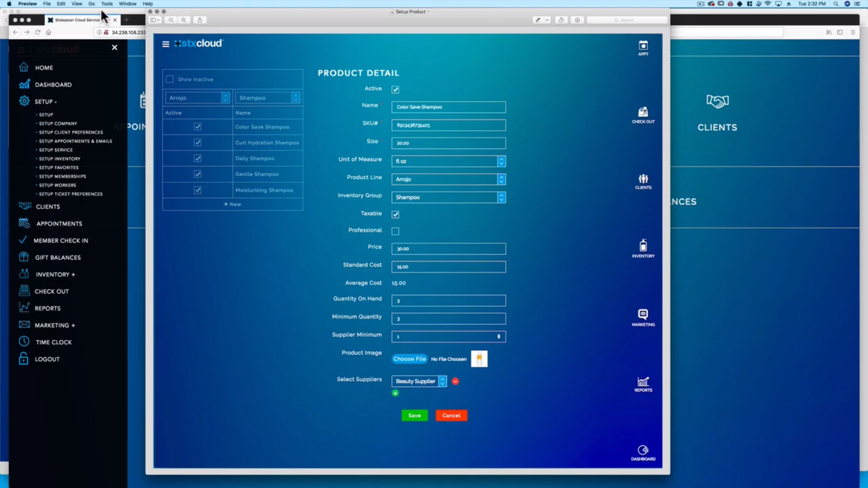Open the Unit of Measure dropdown
This screenshot has height=488, width=868.
coord(448,161)
